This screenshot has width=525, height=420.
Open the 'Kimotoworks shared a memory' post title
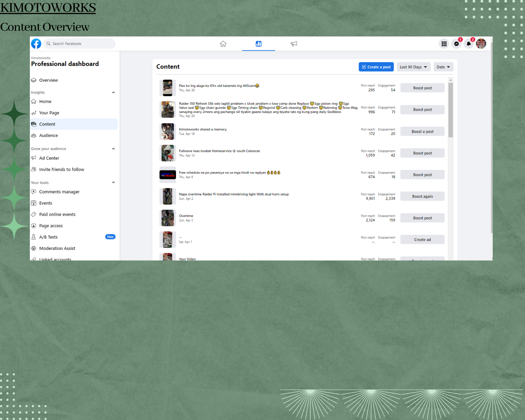point(203,129)
